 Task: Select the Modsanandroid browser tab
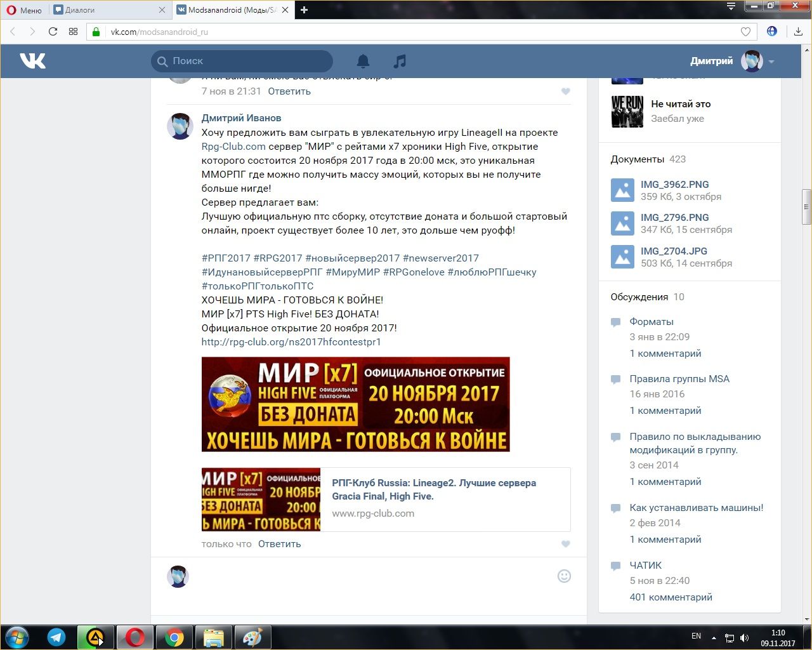[232, 10]
